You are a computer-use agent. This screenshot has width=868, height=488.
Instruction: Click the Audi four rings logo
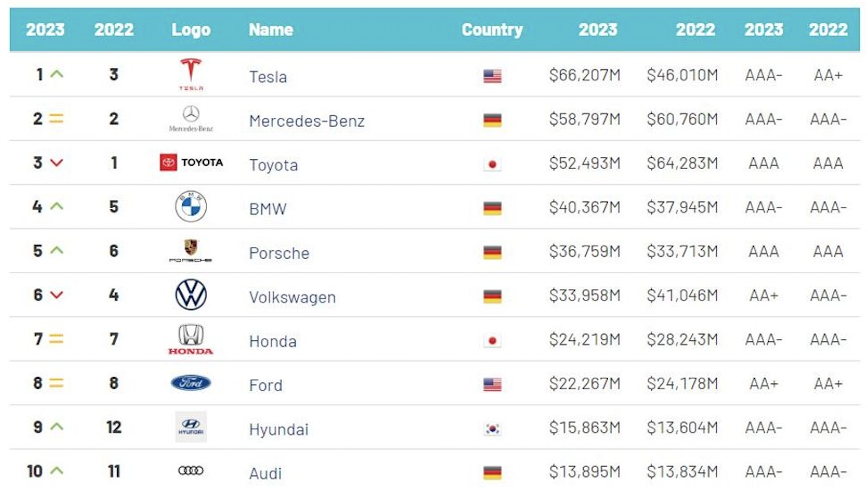(x=191, y=470)
